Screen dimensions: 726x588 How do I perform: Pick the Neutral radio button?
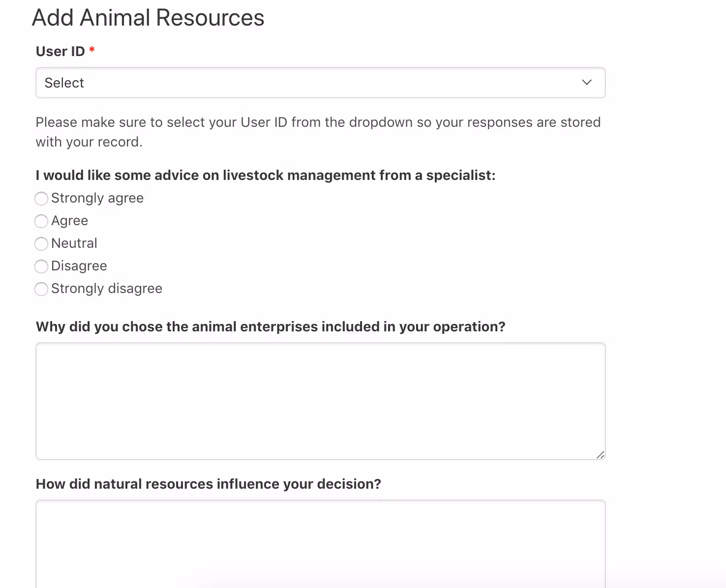41,244
